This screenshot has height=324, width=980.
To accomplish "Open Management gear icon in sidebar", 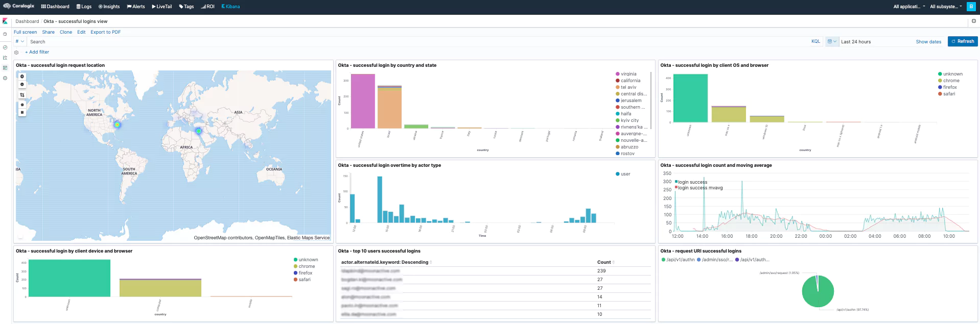I will pyautogui.click(x=5, y=78).
